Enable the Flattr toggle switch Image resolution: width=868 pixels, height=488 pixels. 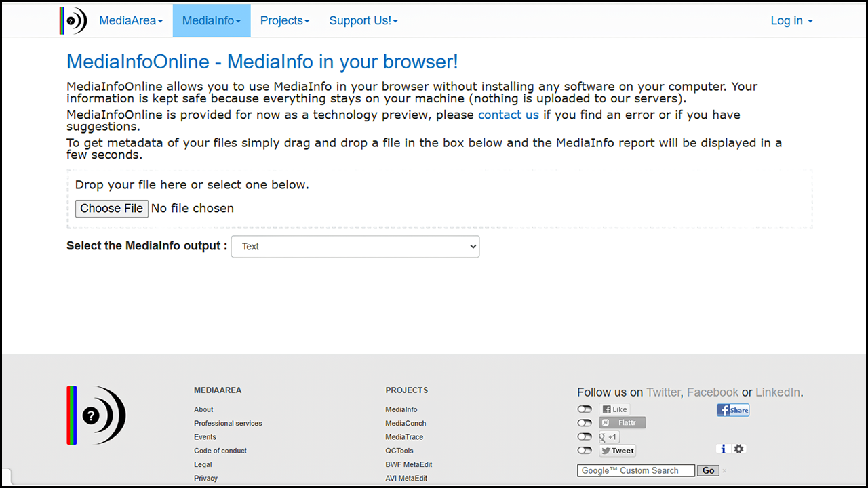pyautogui.click(x=585, y=423)
